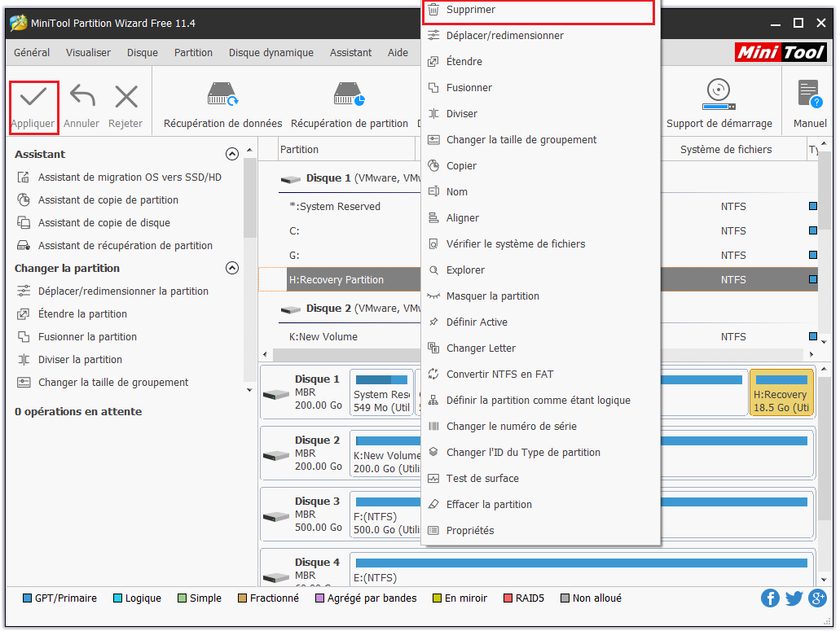Select the H:Recovery partition block in disk map
Screen dimensions: 840x631
pyautogui.click(x=781, y=394)
